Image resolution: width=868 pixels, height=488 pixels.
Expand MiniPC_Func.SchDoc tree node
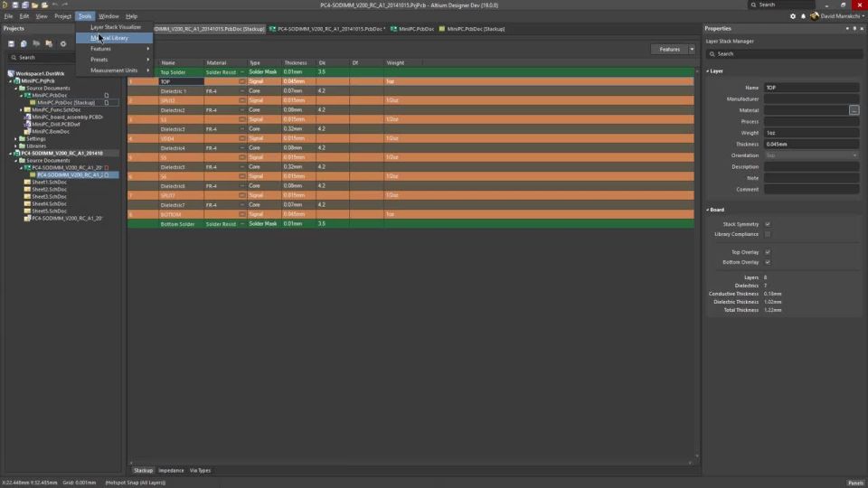(x=21, y=110)
